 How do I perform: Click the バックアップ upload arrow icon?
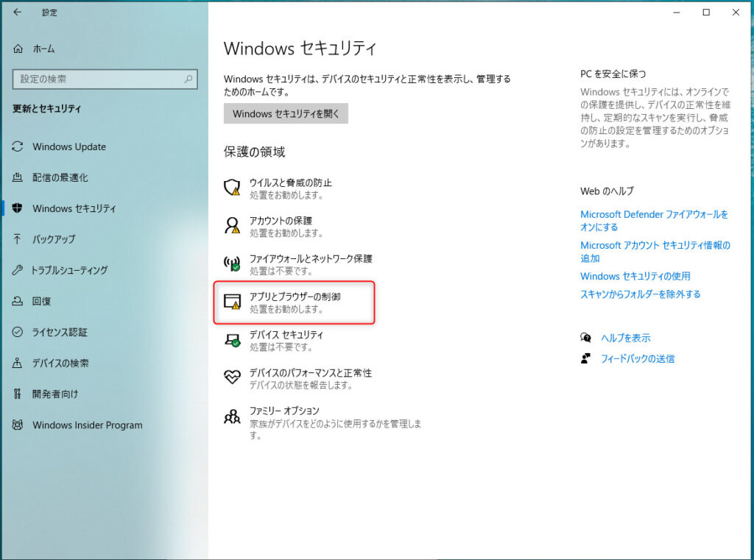18,239
